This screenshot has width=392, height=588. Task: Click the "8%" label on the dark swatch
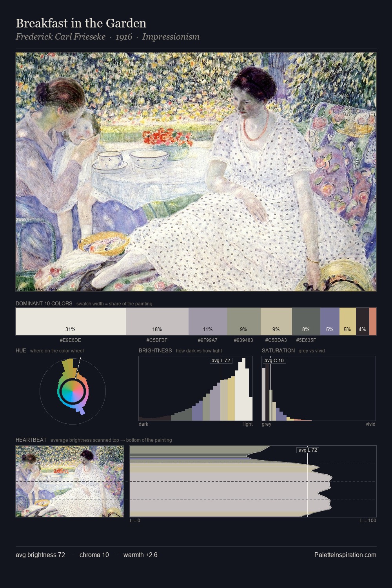(x=306, y=329)
